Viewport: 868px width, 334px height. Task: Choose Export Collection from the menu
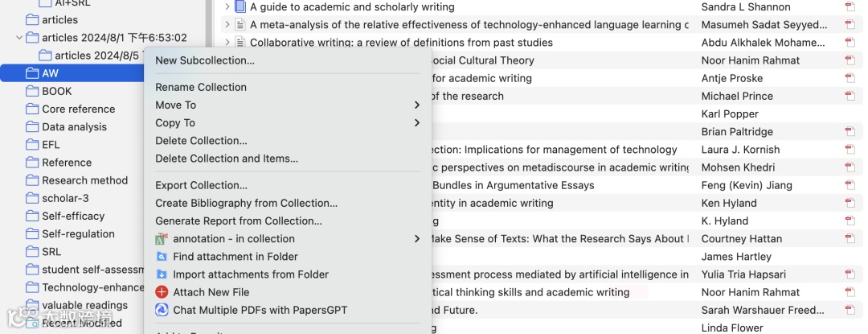pyautogui.click(x=201, y=185)
